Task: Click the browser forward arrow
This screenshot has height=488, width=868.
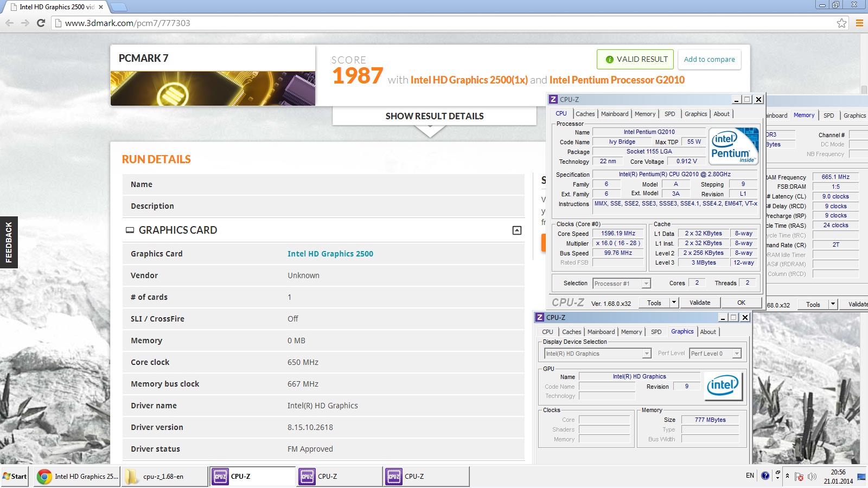Action: pos(25,23)
